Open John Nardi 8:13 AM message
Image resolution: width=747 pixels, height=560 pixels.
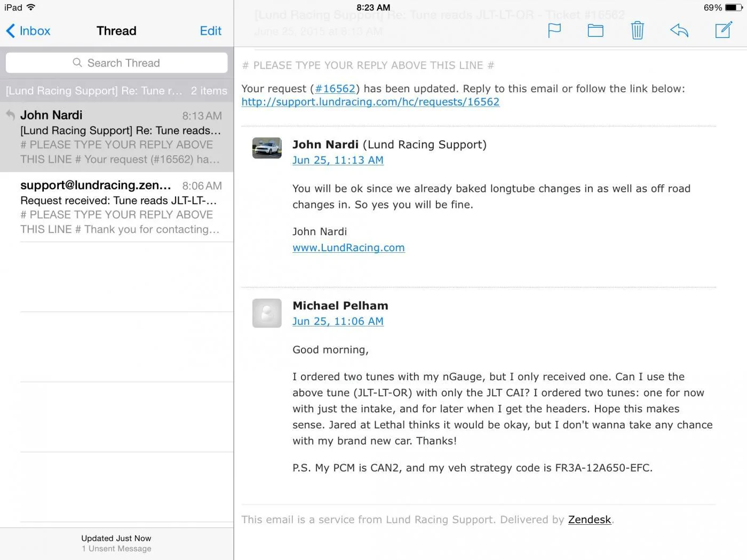tap(117, 137)
